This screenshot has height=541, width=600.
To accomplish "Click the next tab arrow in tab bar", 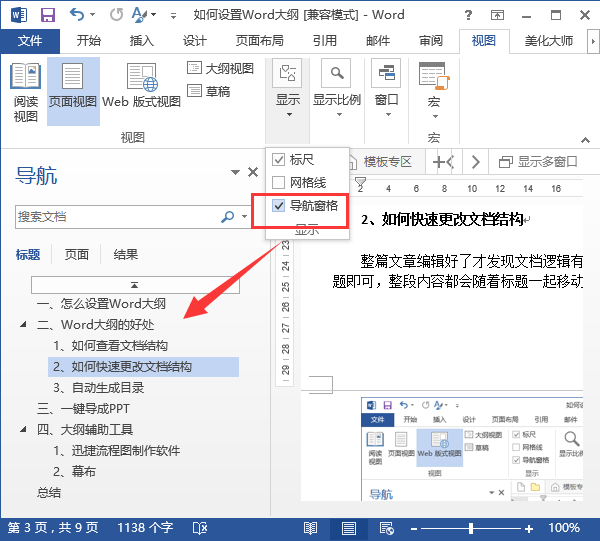I will coord(475,162).
